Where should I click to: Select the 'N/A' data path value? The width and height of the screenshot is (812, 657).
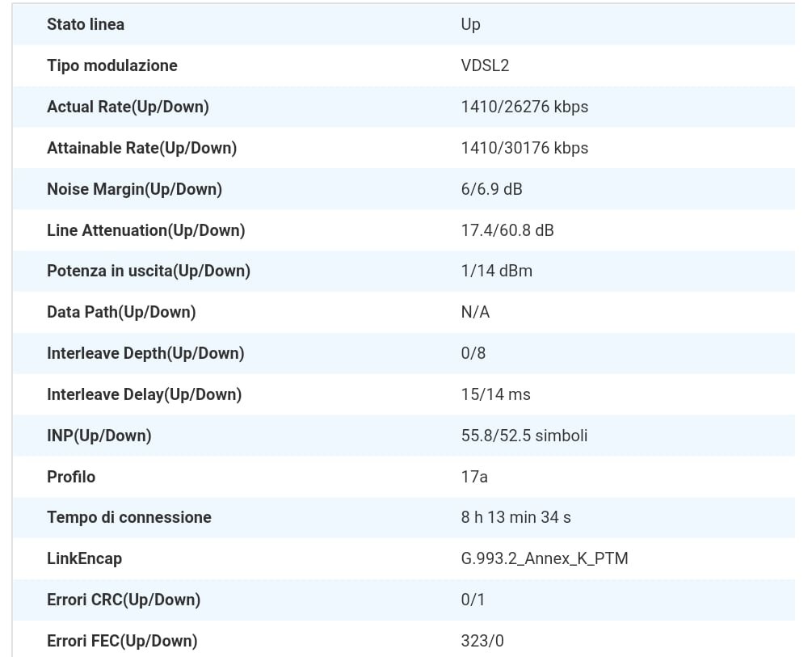pos(475,313)
